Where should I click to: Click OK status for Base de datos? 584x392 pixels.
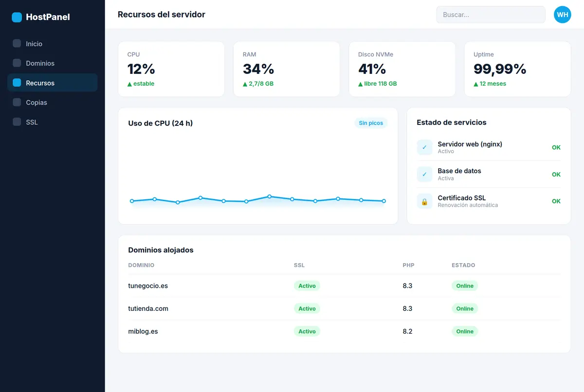[x=556, y=174]
